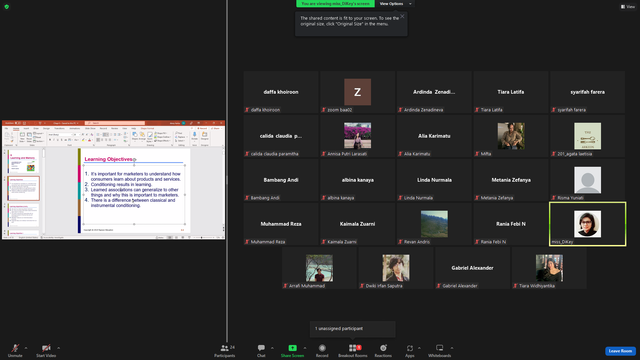This screenshot has width=640, height=360.
Task: Select the miss_DiKey highlighted video tile
Action: 587,224
